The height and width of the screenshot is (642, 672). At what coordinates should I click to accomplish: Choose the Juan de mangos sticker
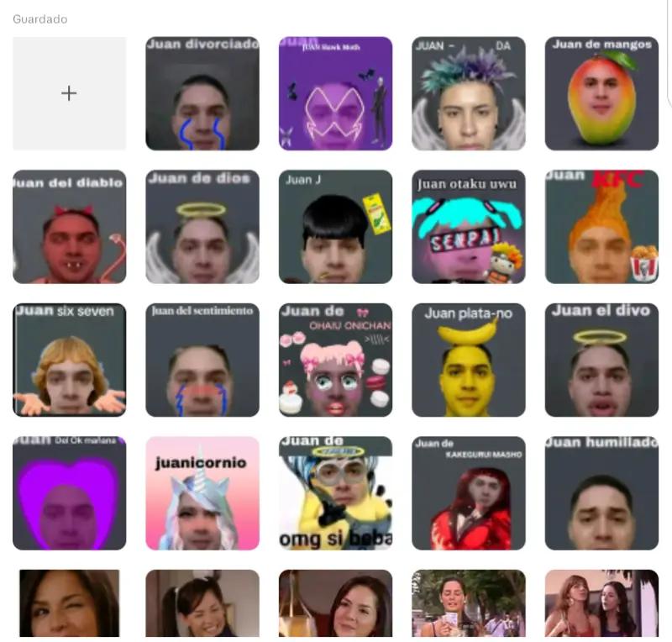tap(601, 93)
